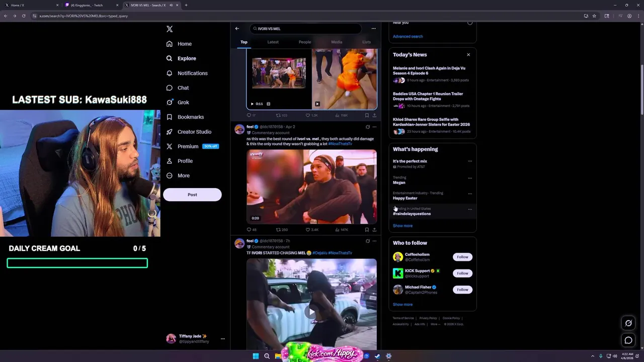
Task: Open options for Megan trend
Action: click(x=470, y=178)
